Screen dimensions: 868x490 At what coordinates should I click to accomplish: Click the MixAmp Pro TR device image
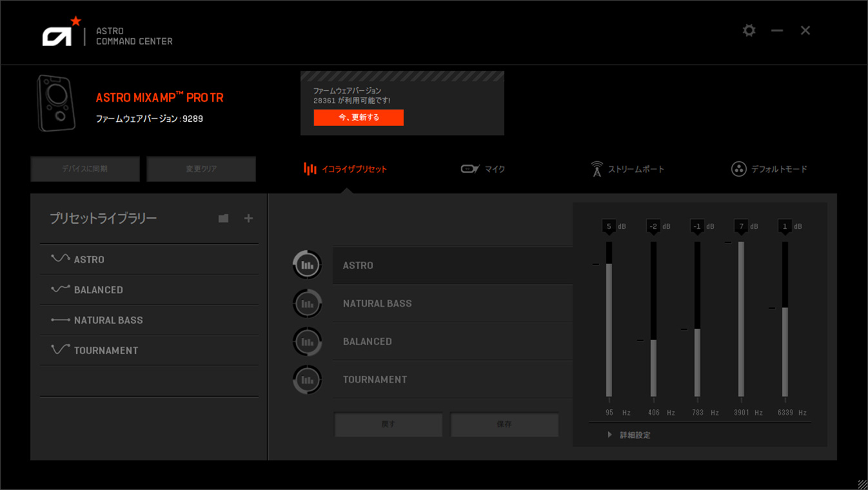point(56,103)
